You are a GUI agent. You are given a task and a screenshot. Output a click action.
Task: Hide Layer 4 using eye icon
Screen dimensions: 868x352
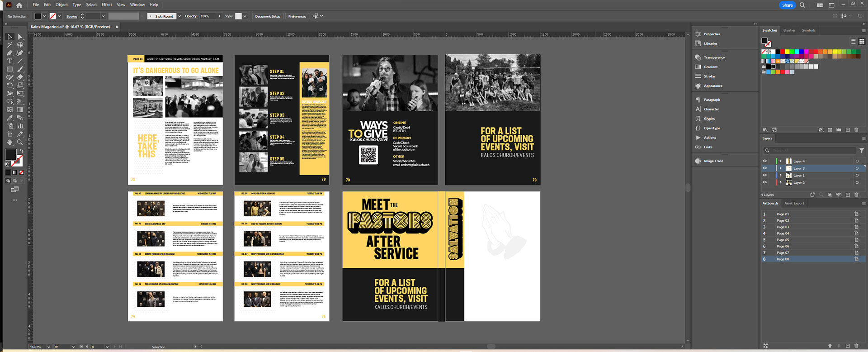(765, 161)
